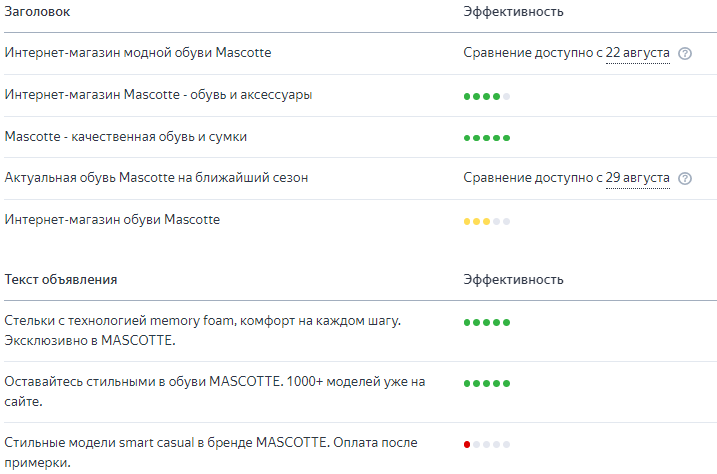717x474 pixels.
Task: Select headline "Интернет-магазин обуви Mascotte"
Action: click(112, 219)
